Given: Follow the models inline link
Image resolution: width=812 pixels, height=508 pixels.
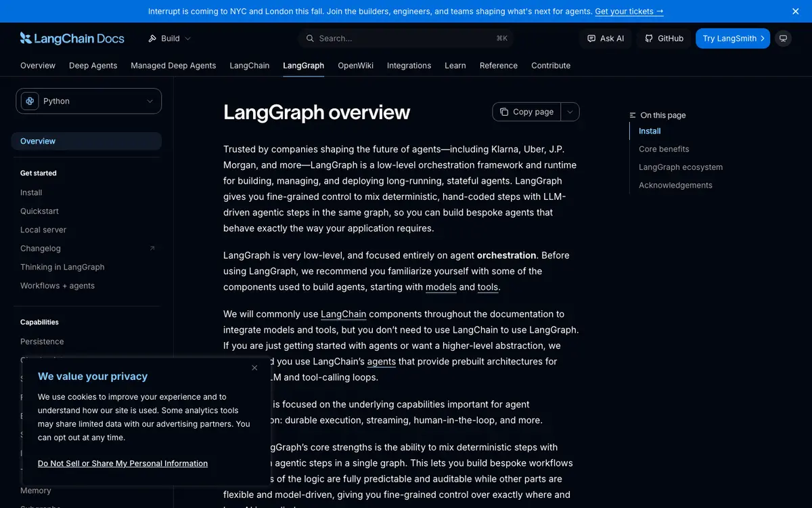Looking at the screenshot, I should point(441,287).
